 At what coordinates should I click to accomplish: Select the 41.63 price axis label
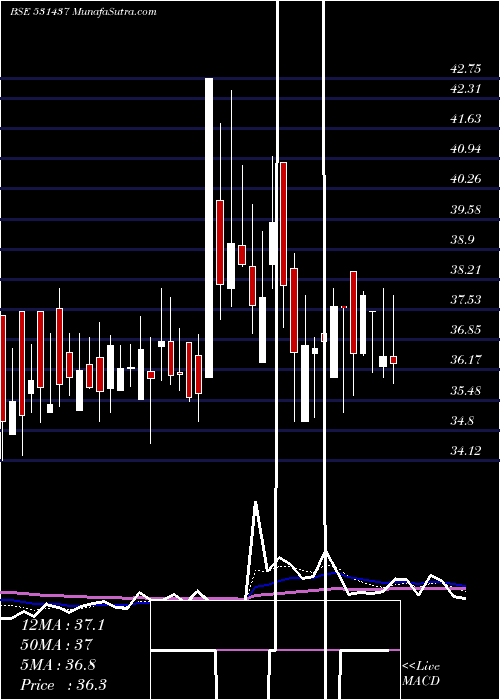(x=466, y=119)
